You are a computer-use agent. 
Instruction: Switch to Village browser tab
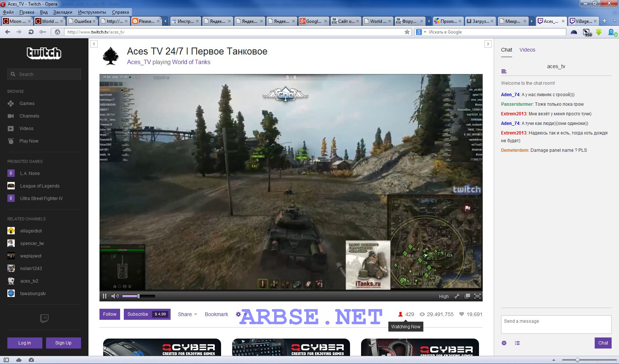pyautogui.click(x=583, y=21)
